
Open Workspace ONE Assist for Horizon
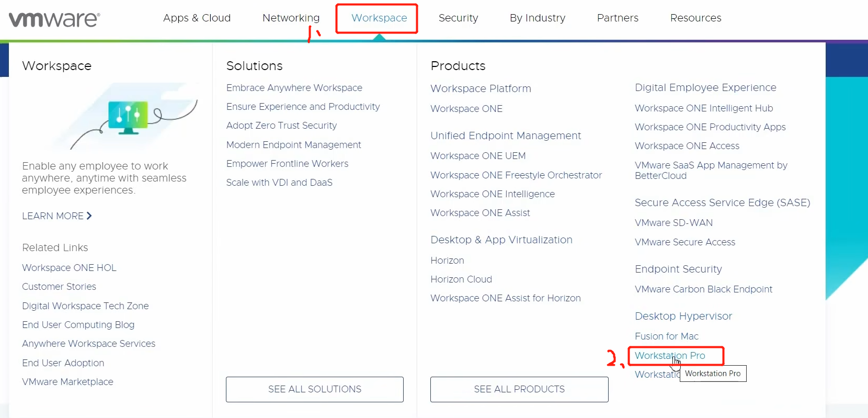pyautogui.click(x=506, y=298)
